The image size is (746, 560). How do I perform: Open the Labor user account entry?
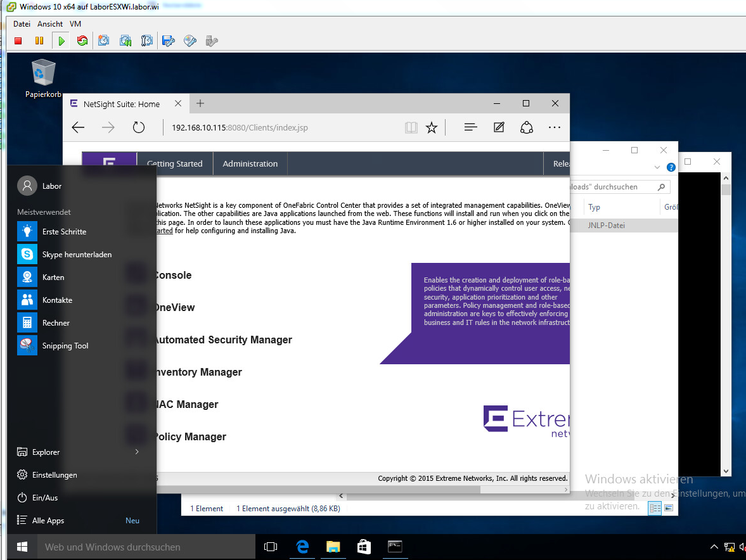tap(39, 186)
